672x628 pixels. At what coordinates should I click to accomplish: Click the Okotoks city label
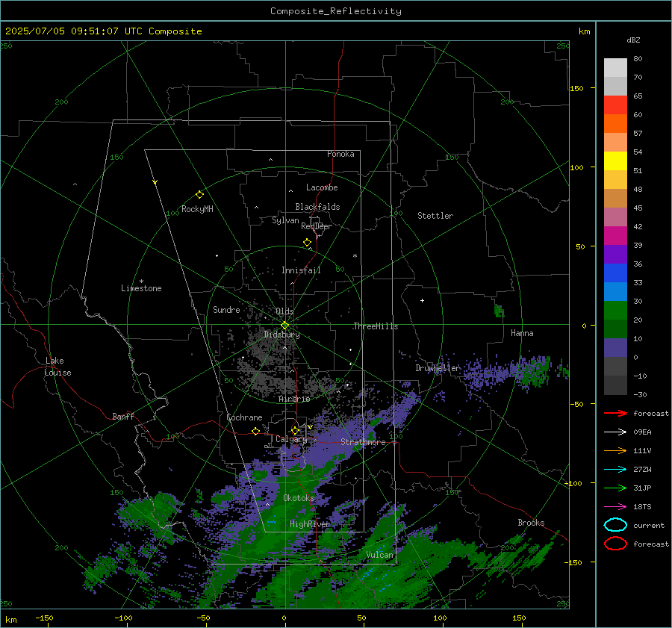coord(299,498)
